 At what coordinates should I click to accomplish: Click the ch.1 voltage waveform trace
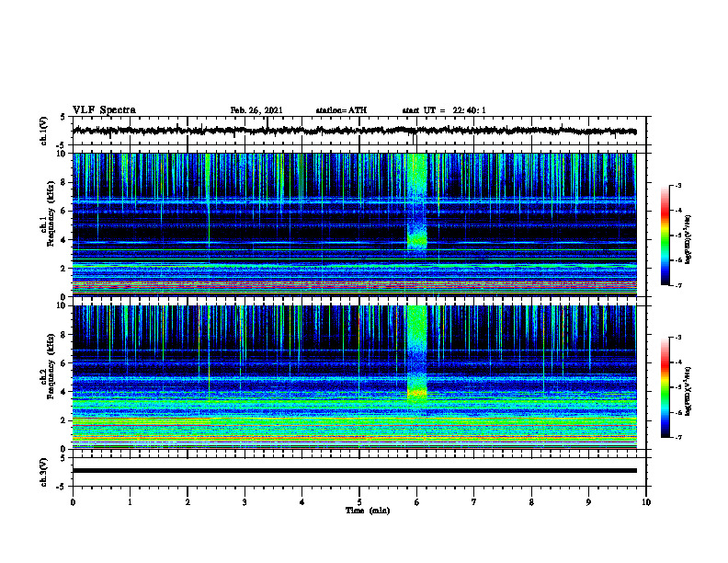click(x=354, y=131)
